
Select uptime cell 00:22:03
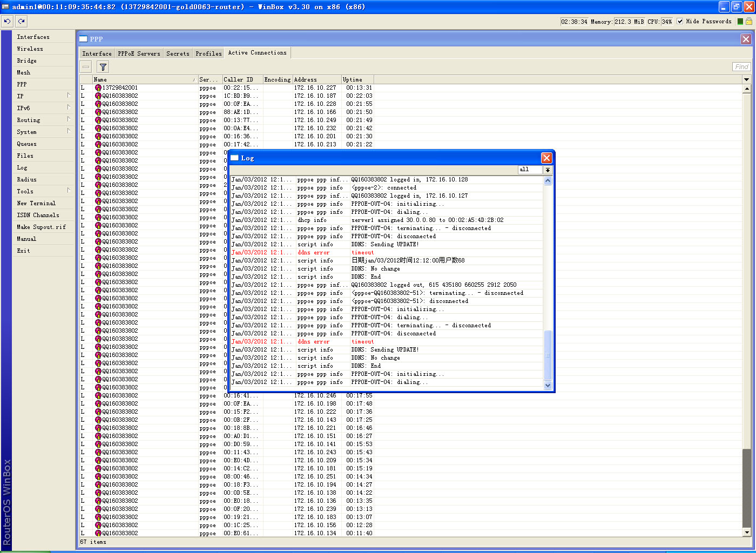tap(359, 96)
